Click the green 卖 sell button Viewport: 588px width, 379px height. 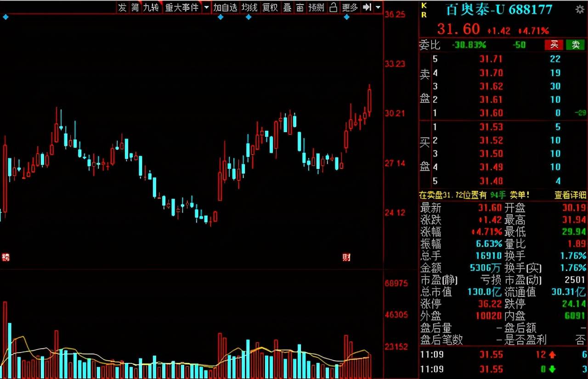pos(575,45)
